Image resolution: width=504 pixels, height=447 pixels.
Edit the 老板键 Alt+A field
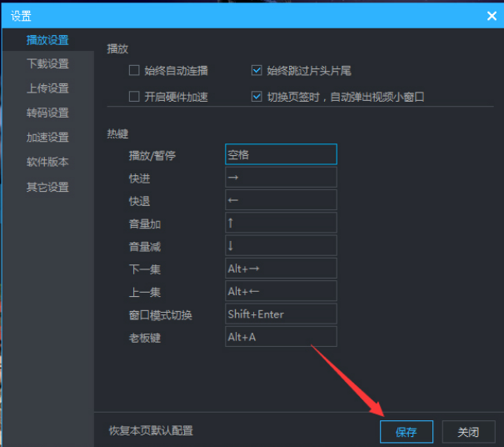click(x=281, y=337)
